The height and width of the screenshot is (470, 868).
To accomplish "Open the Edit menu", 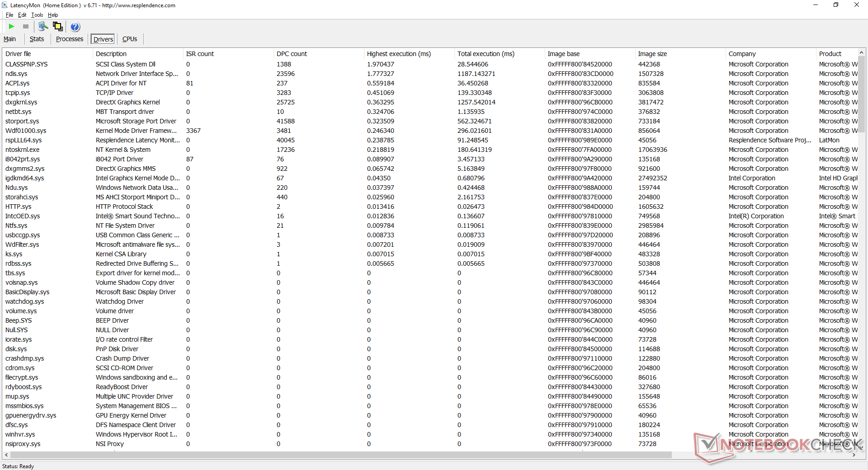I will (x=22, y=15).
